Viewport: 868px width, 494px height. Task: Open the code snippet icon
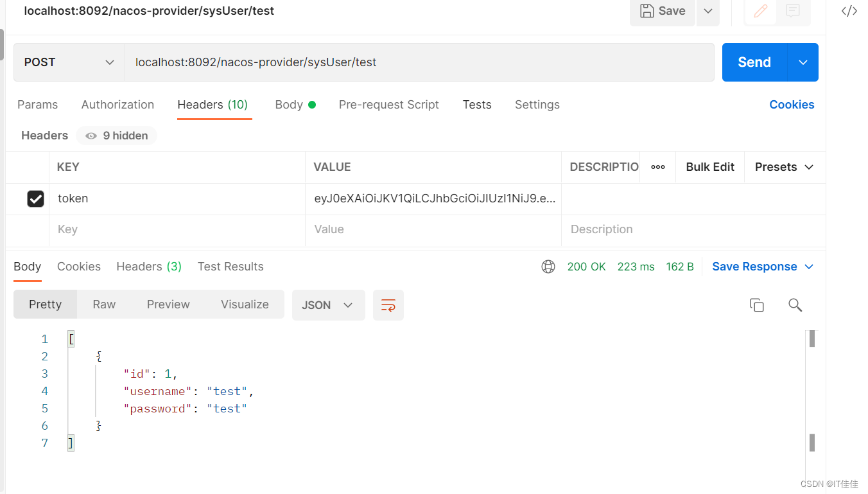tap(849, 11)
